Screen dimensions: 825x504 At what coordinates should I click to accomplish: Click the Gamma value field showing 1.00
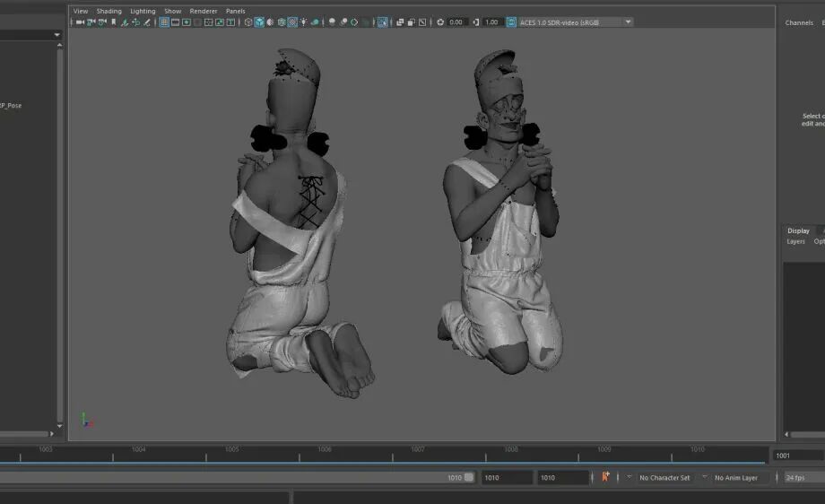pyautogui.click(x=492, y=22)
